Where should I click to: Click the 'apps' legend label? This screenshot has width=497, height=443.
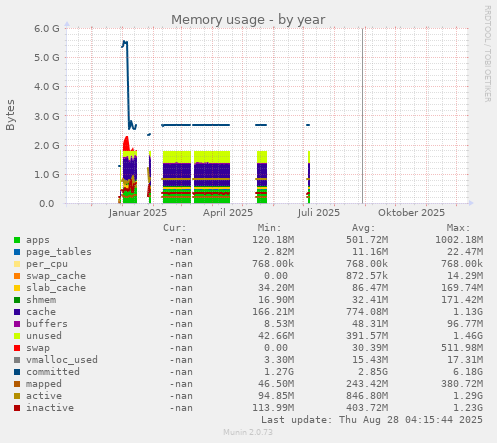[x=38, y=240]
